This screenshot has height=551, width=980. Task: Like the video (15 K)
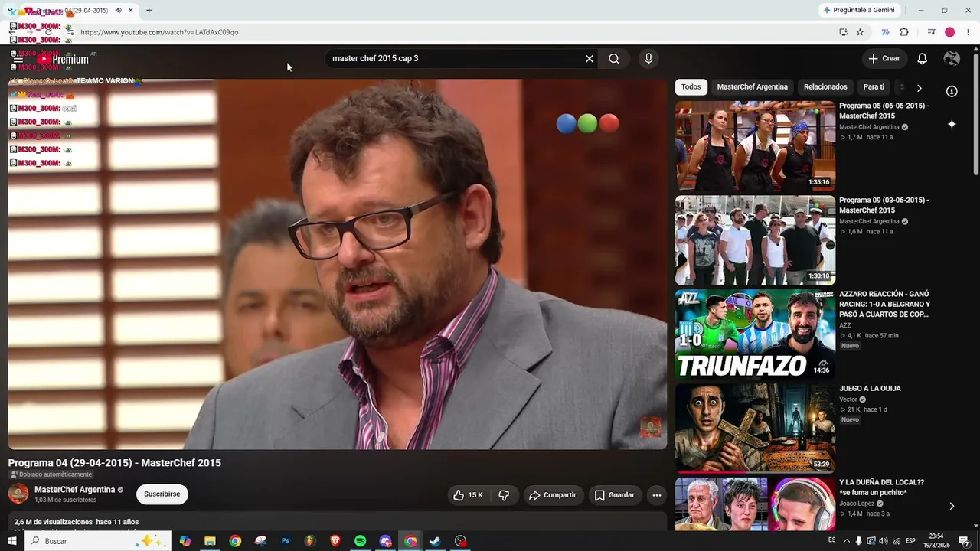coord(468,495)
